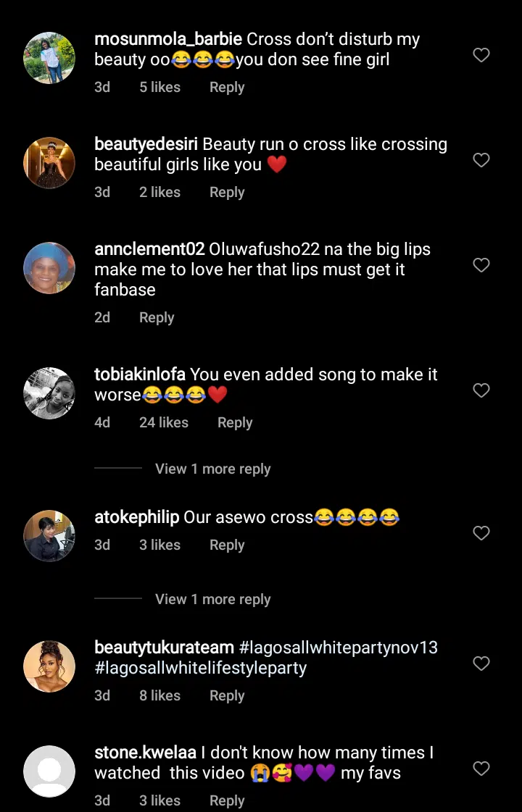Open the #lagosallwhitelifestyleparty hashtag

point(200,668)
